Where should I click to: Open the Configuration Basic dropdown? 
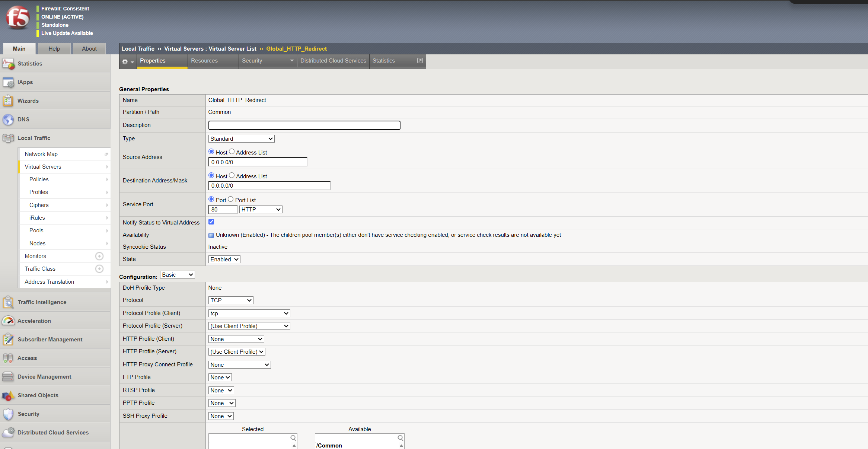point(177,275)
